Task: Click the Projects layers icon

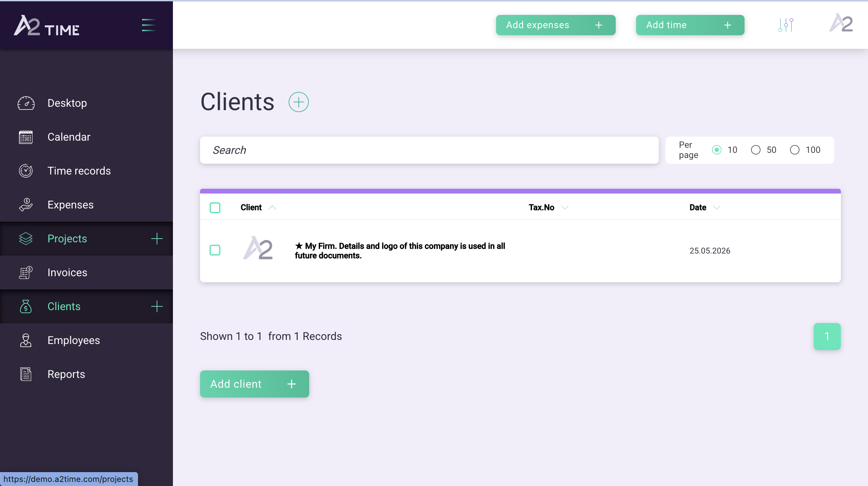Action: (x=26, y=239)
